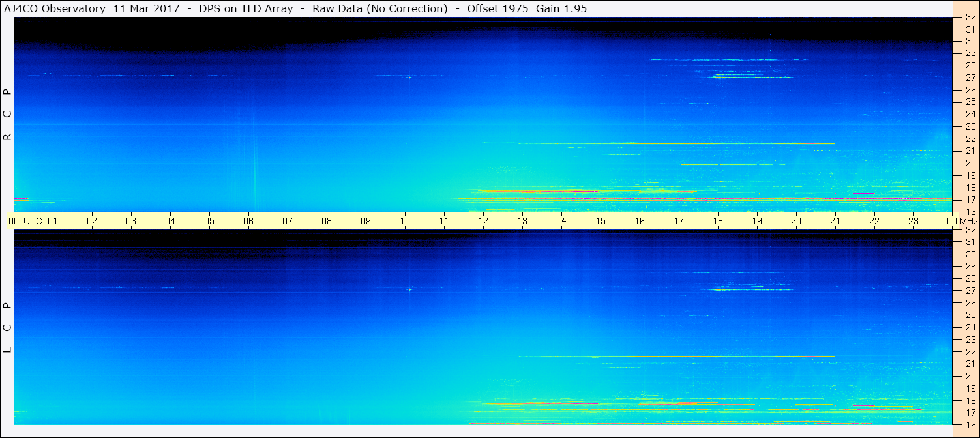Select the 27 MHz label in RCP panel

click(970, 78)
